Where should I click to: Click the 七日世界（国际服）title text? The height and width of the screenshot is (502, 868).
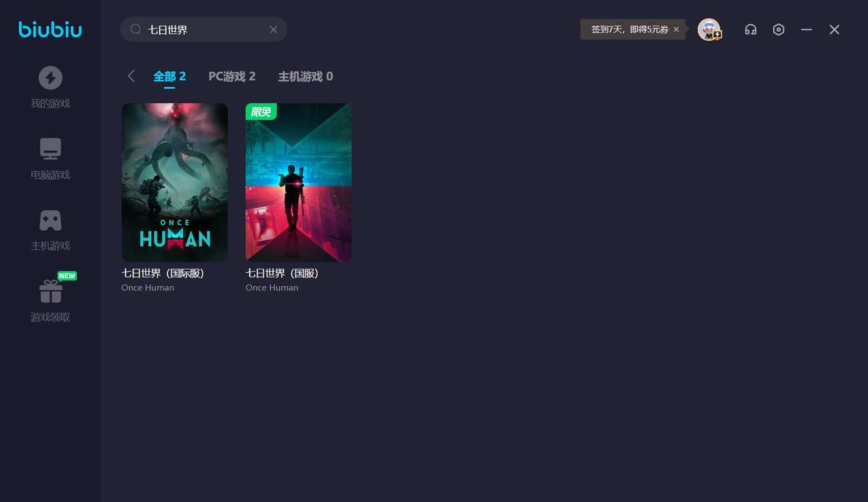click(x=163, y=273)
